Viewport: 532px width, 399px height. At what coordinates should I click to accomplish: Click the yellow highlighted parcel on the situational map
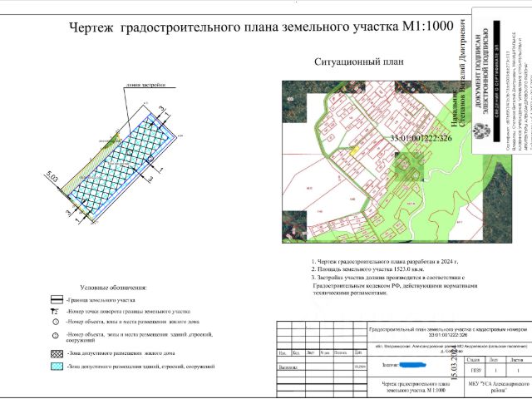click(x=354, y=150)
